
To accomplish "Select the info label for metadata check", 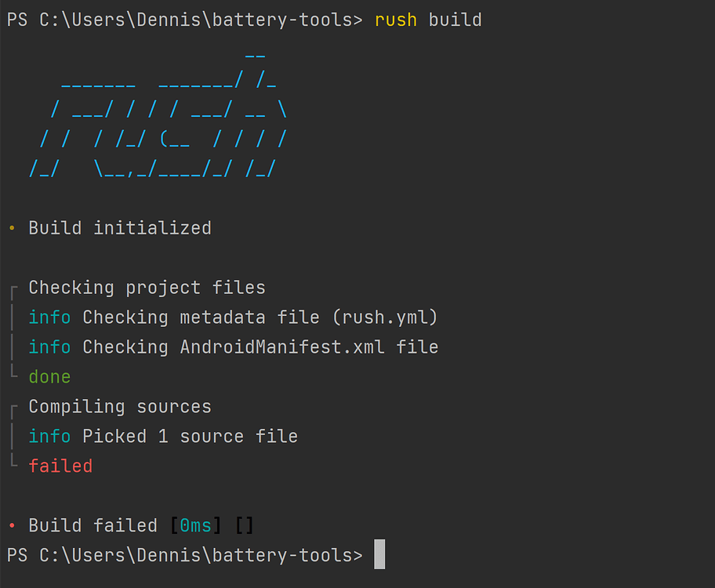I will click(49, 317).
